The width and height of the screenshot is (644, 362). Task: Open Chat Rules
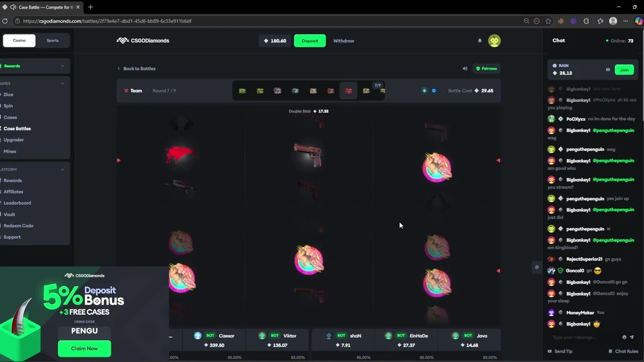(x=623, y=351)
